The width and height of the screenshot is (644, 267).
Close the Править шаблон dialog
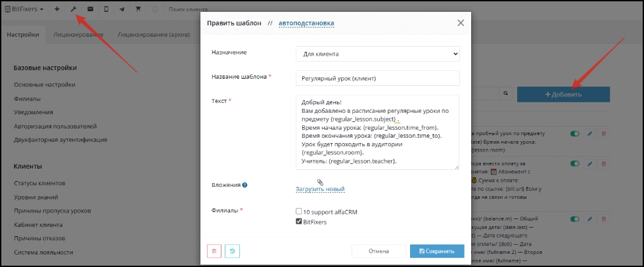(x=461, y=23)
